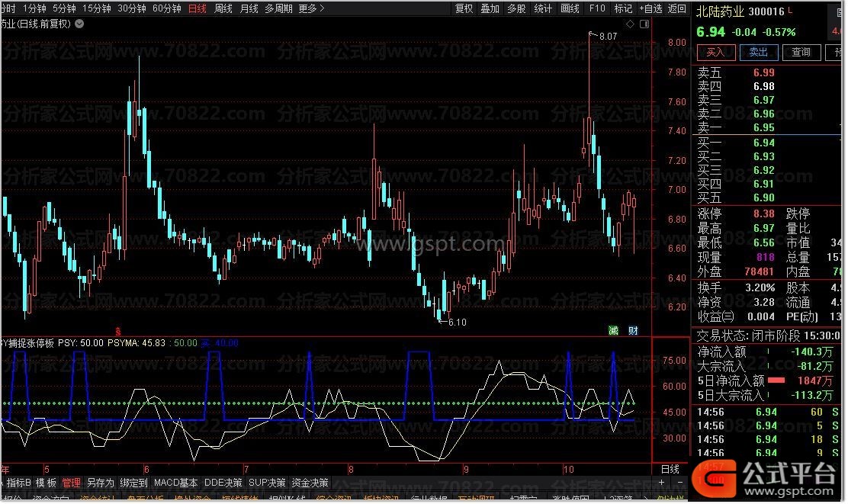
Task: Switch to the 5分钟 period tab
Action: click(64, 8)
